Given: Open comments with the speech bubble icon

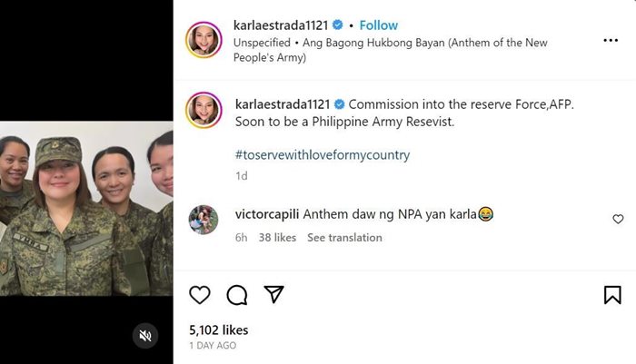Looking at the screenshot, I should pyautogui.click(x=236, y=294).
